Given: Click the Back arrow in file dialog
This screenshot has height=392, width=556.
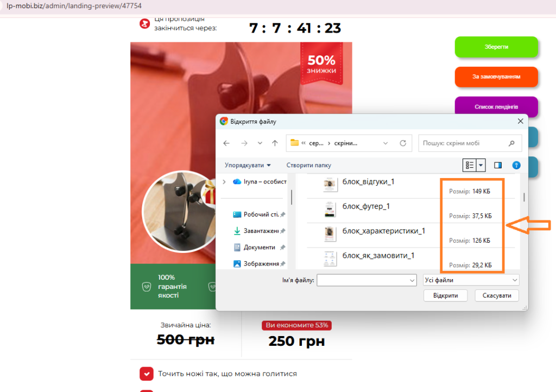Looking at the screenshot, I should [x=226, y=143].
